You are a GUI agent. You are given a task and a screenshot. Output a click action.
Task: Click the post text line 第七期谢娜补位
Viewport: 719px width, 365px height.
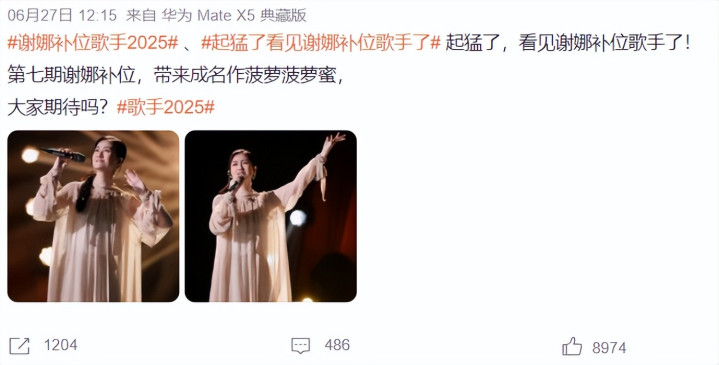[x=72, y=75]
